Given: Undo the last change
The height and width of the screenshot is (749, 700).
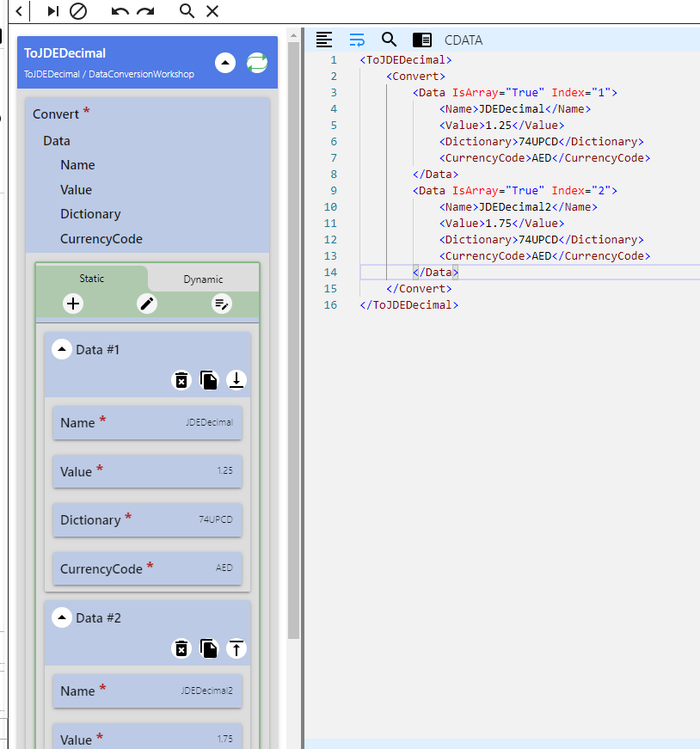Looking at the screenshot, I should [x=120, y=11].
